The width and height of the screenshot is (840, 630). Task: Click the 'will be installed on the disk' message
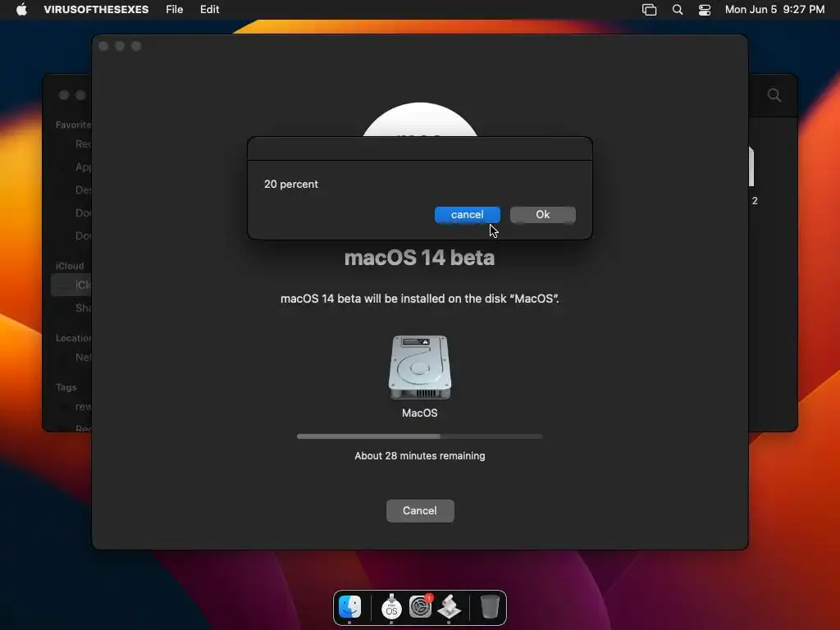(x=419, y=299)
